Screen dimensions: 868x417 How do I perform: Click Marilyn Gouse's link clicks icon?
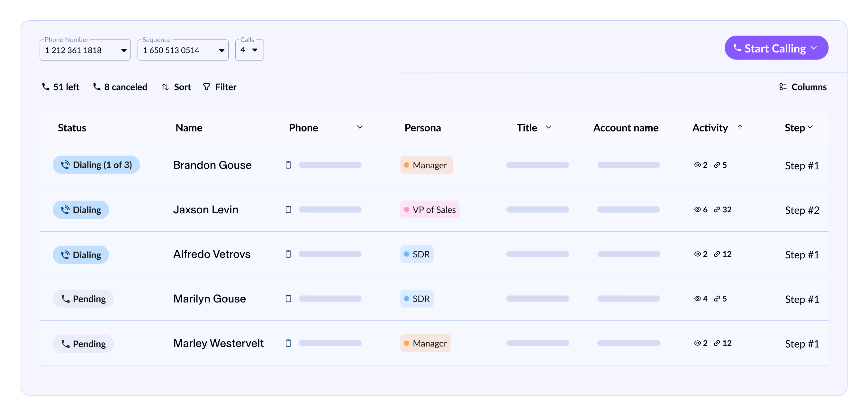[x=717, y=299]
